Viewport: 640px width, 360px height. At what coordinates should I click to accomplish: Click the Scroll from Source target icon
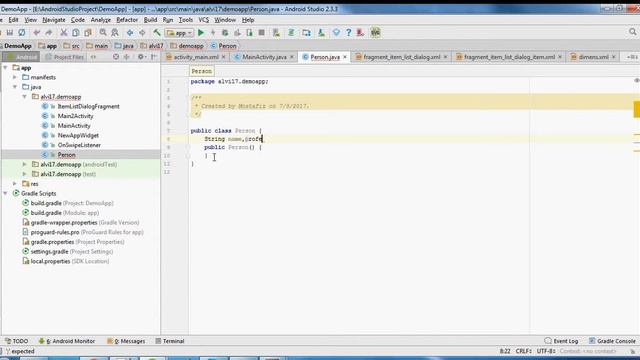pos(116,57)
